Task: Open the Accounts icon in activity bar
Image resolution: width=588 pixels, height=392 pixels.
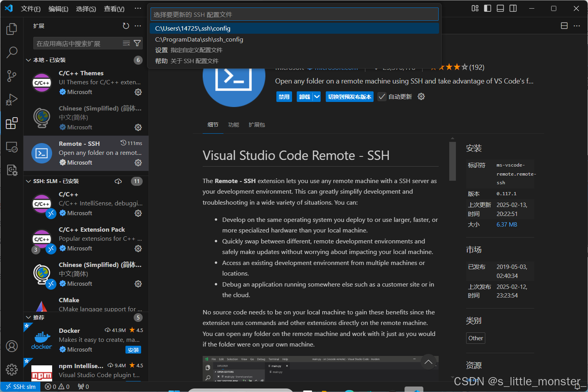Action: tap(12, 346)
